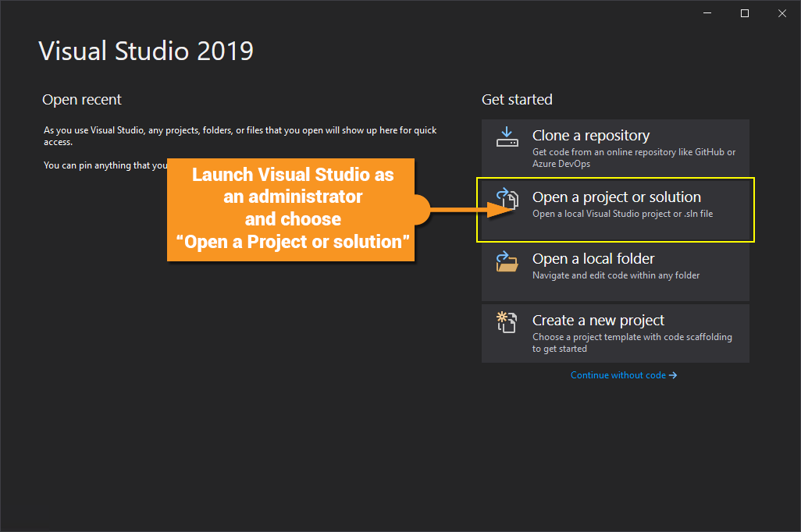Screen dimensions: 801x532
Task: Start with the Create a new project title
Action: (x=598, y=320)
